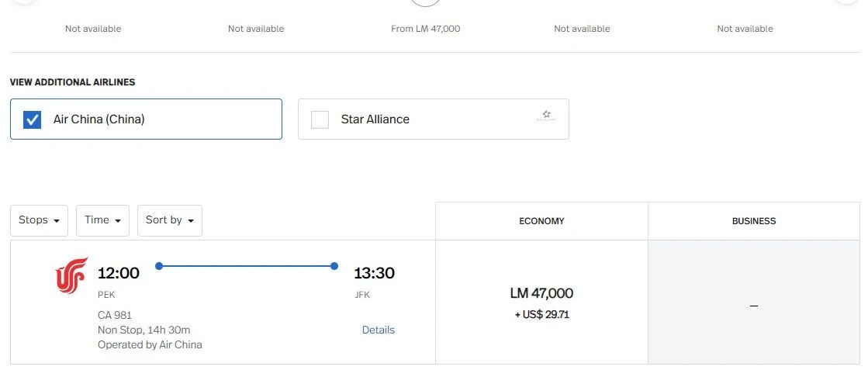Screen dimensions: 868x370
Task: Uncheck the Air China (China) checkbox
Action: coord(32,119)
